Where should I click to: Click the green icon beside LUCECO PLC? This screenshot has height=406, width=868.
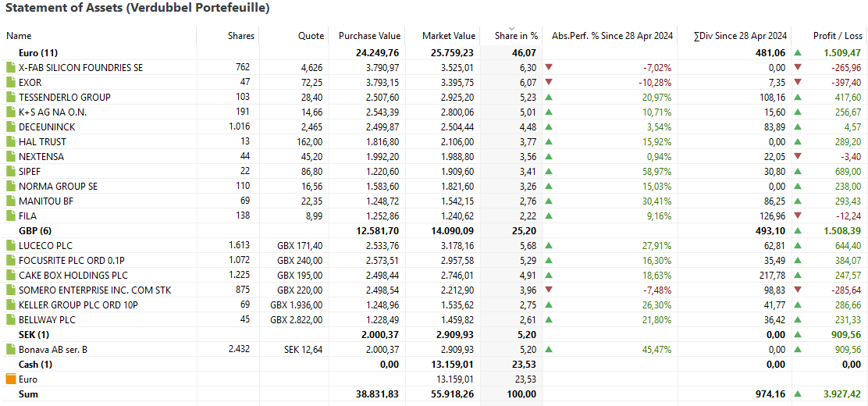click(x=11, y=245)
